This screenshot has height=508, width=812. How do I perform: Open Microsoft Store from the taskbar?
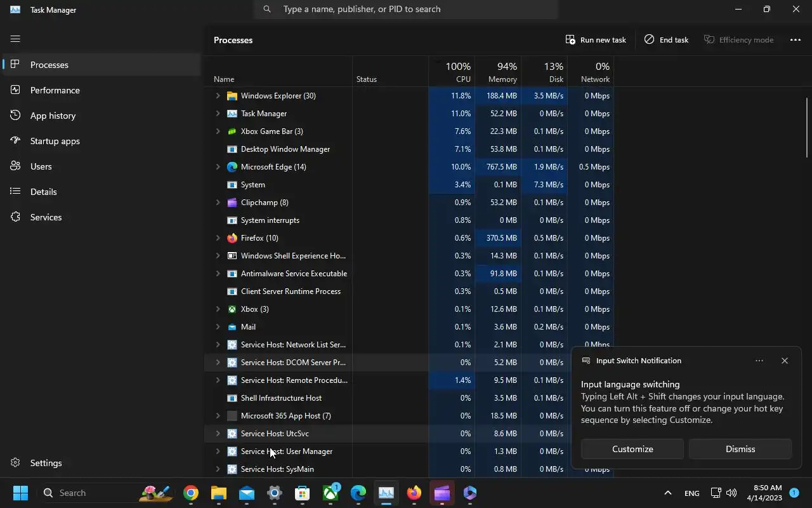(x=303, y=493)
